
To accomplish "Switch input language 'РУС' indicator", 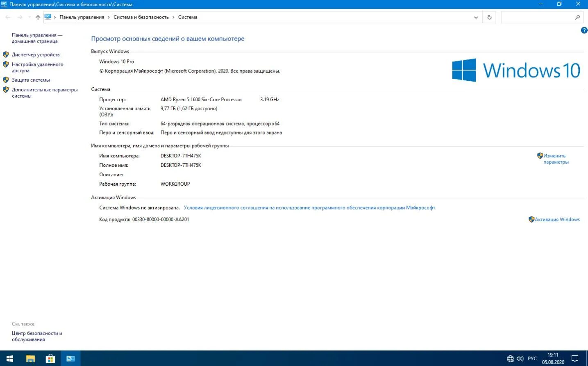I will (532, 359).
